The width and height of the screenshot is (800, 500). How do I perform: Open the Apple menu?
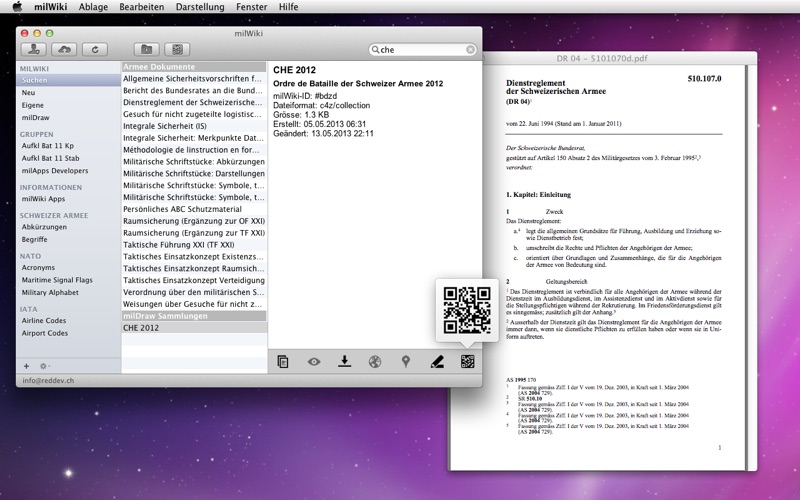[x=17, y=7]
